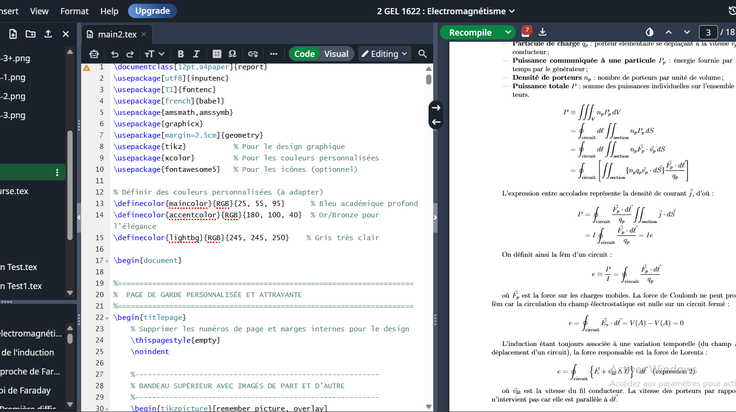Open the project title dropdown
Screen dimensions: 736x412
[x=445, y=11]
